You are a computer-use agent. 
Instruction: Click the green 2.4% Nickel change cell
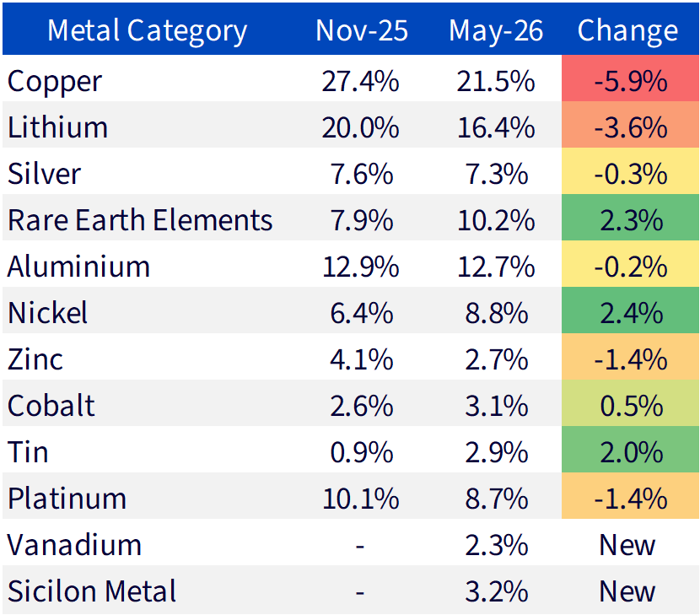[630, 310]
